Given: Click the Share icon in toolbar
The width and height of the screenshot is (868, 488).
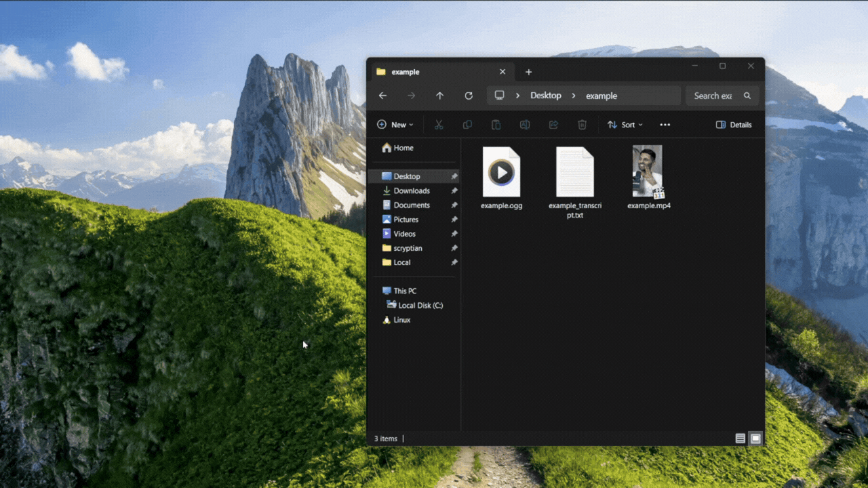Looking at the screenshot, I should pyautogui.click(x=553, y=125).
